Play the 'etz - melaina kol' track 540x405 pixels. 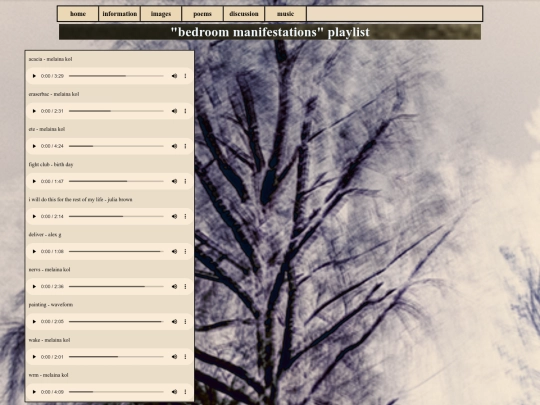[x=34, y=146]
